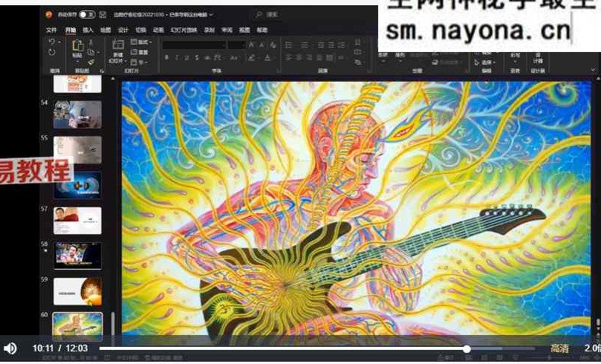Click the text highlight color icon
This screenshot has width=601, height=364.
coord(251,58)
